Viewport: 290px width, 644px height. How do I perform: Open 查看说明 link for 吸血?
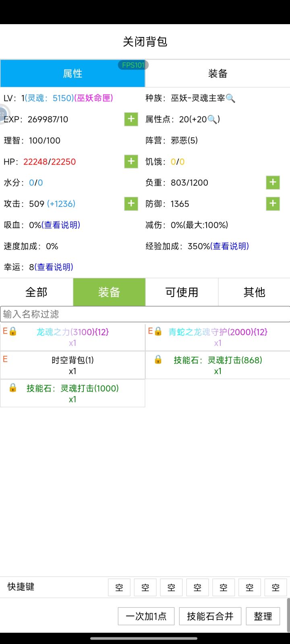pyautogui.click(x=62, y=225)
